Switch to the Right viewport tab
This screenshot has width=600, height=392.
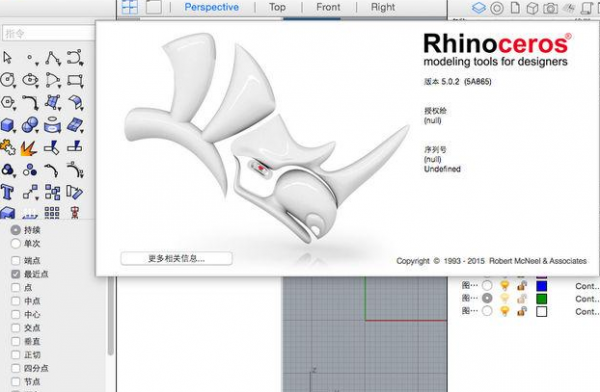(x=383, y=7)
